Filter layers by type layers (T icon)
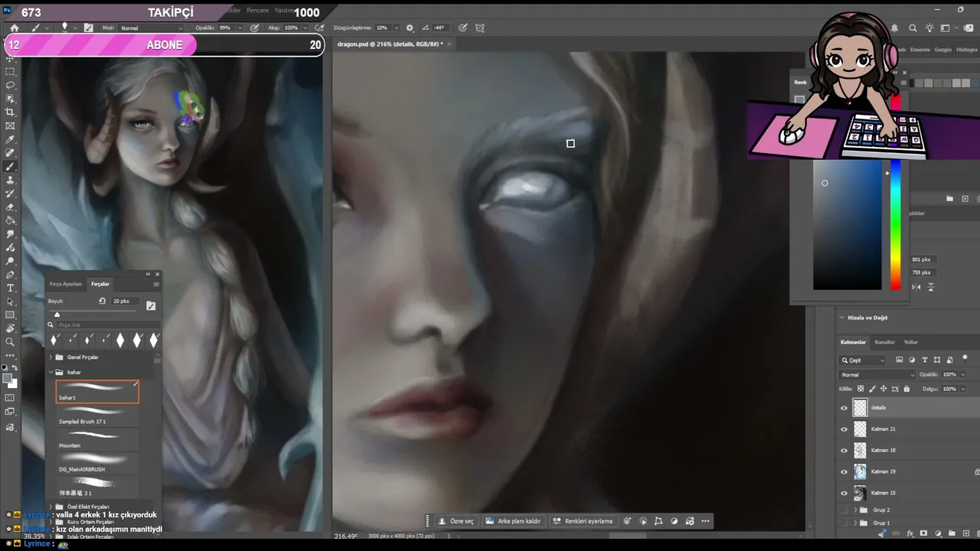The width and height of the screenshot is (980, 551). coord(925,360)
